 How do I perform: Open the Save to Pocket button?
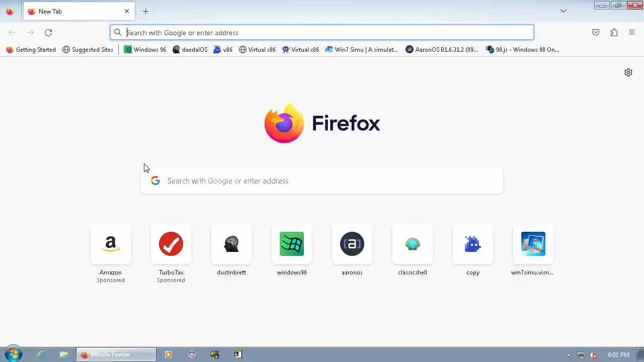596,33
